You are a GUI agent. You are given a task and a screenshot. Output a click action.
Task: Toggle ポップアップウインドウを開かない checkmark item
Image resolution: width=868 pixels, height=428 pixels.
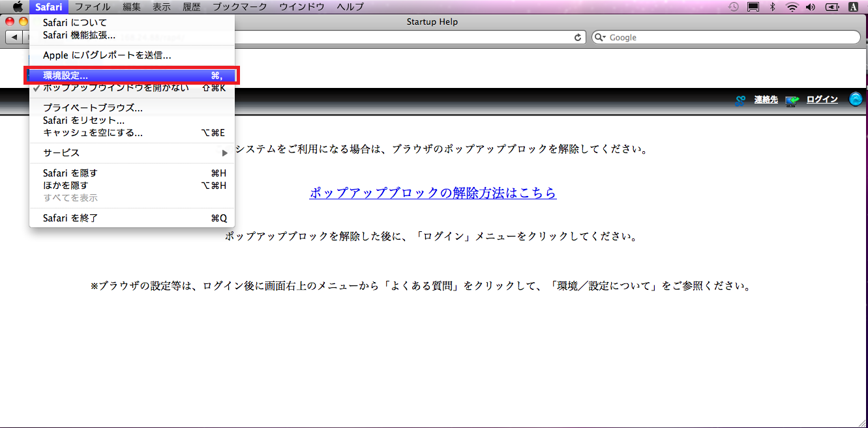click(115, 88)
